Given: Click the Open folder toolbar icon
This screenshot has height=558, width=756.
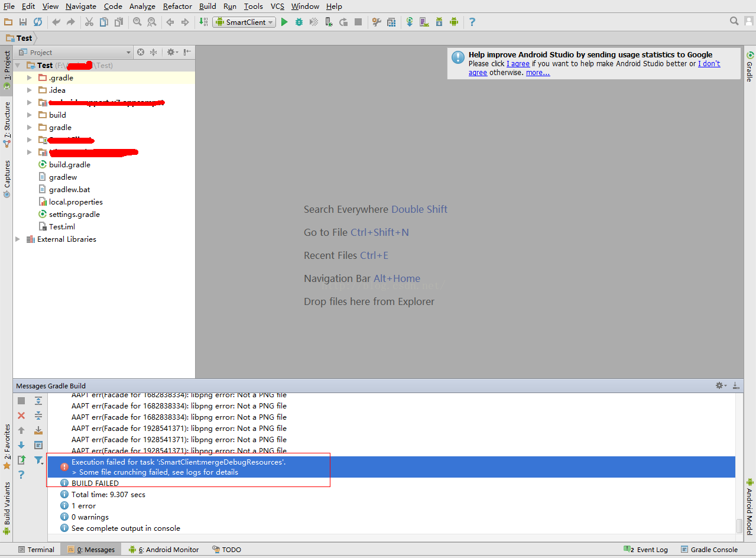Looking at the screenshot, I should point(8,22).
